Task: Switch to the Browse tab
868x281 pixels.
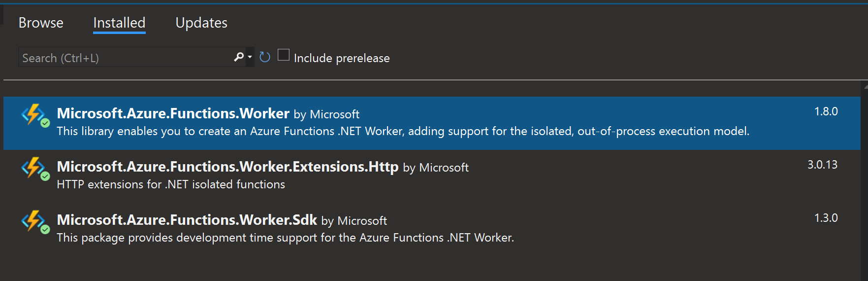Action: tap(41, 23)
